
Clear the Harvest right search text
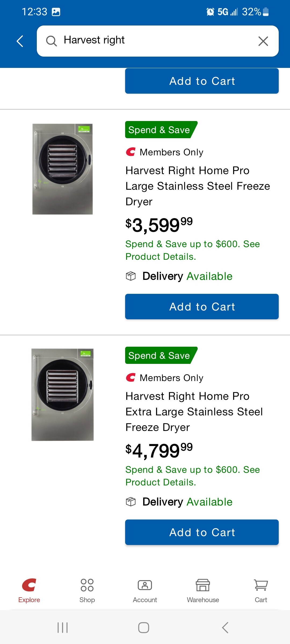[263, 41]
